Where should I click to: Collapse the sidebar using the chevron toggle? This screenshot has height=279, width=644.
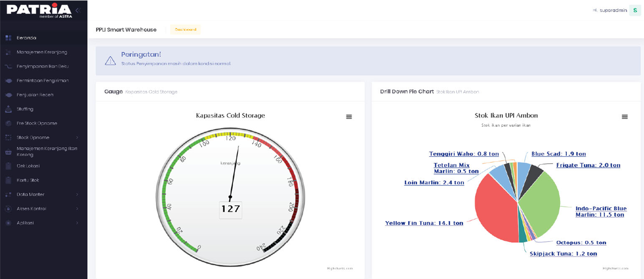(78, 10)
